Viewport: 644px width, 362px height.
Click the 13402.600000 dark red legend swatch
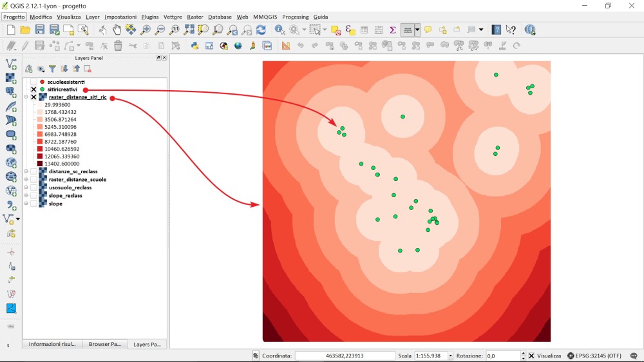40,164
